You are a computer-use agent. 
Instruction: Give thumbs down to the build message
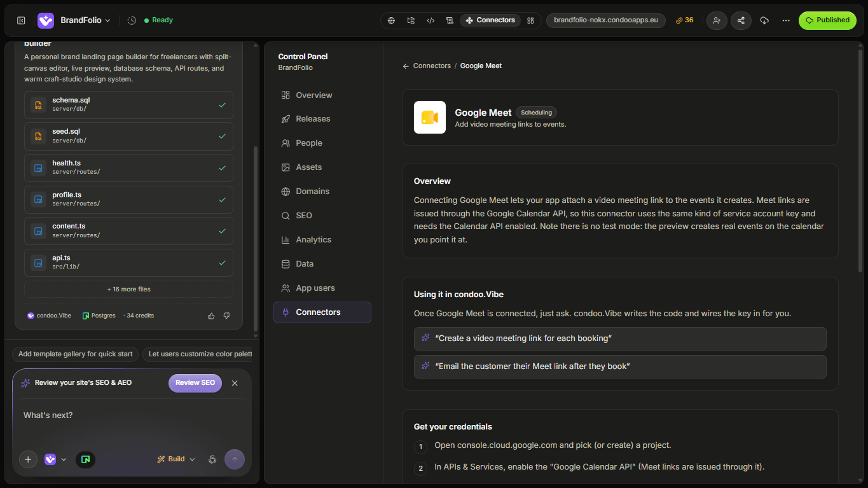click(x=226, y=316)
